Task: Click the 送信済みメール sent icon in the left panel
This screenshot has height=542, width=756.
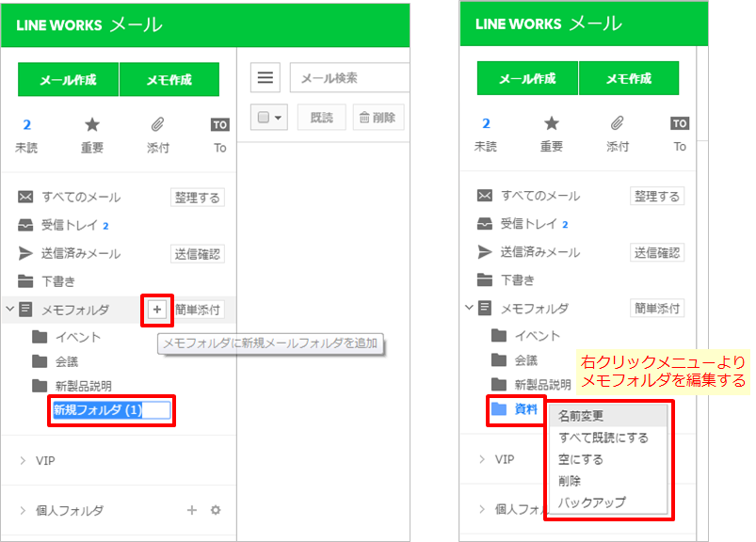Action: pos(26,253)
